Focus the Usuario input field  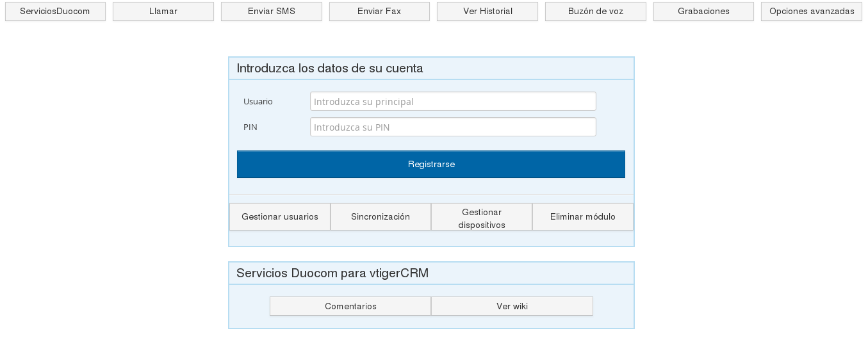click(453, 102)
